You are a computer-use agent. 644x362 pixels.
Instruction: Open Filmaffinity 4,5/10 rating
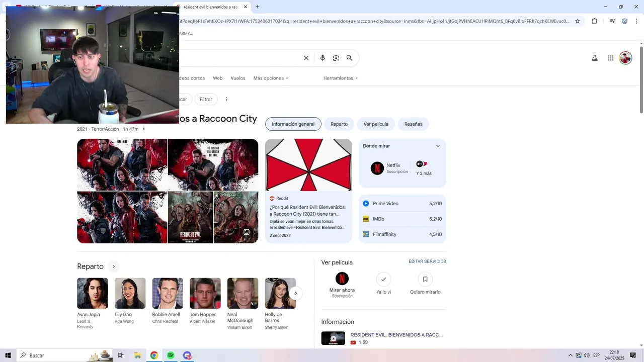(403, 234)
